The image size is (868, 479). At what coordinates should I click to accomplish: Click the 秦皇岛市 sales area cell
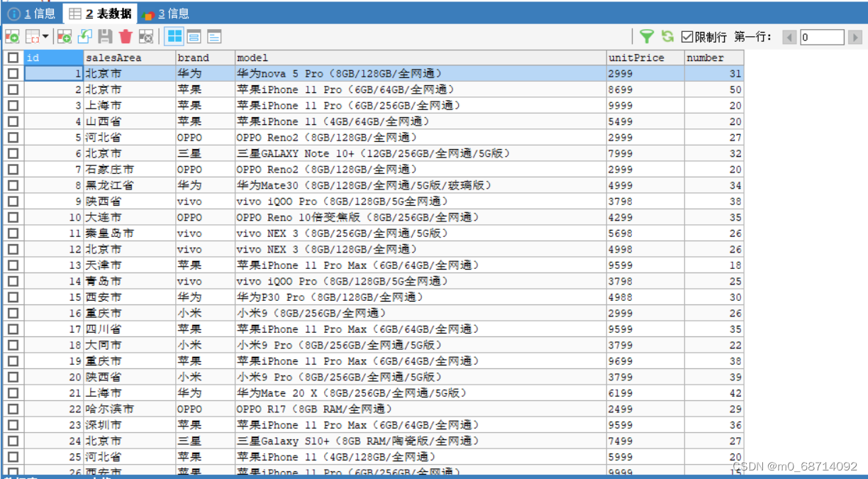pos(129,233)
